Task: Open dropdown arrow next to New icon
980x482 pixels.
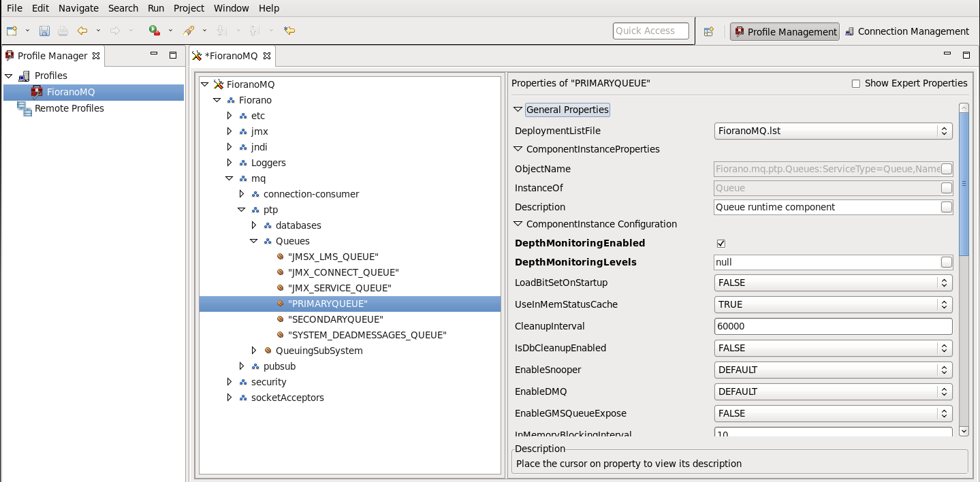Action: (28, 31)
